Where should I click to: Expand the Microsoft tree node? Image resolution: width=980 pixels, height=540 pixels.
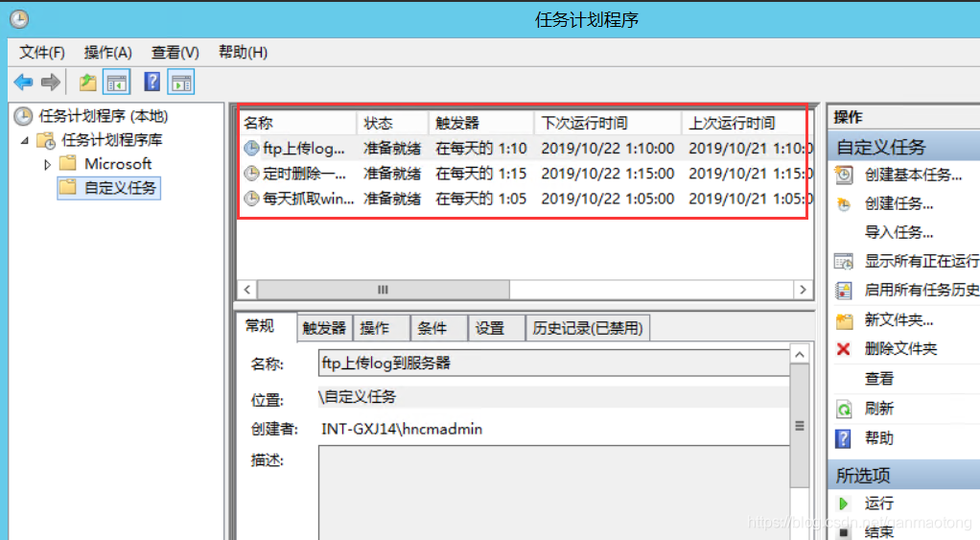47,164
